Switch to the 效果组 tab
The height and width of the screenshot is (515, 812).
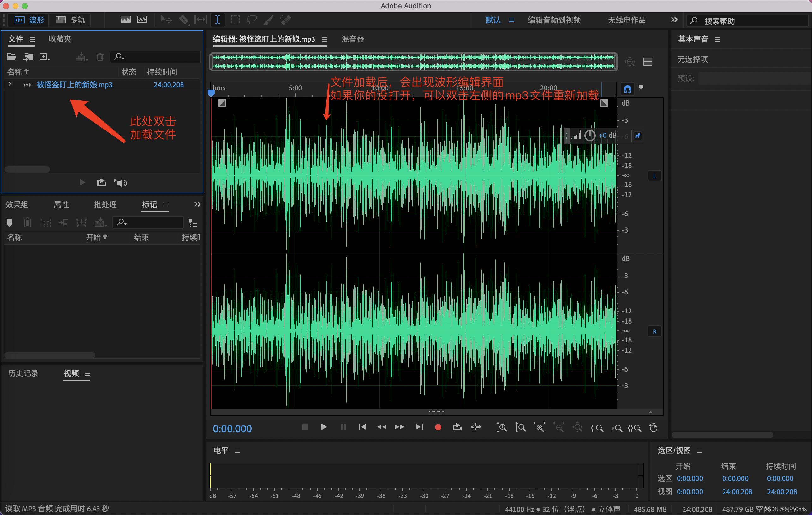(17, 204)
